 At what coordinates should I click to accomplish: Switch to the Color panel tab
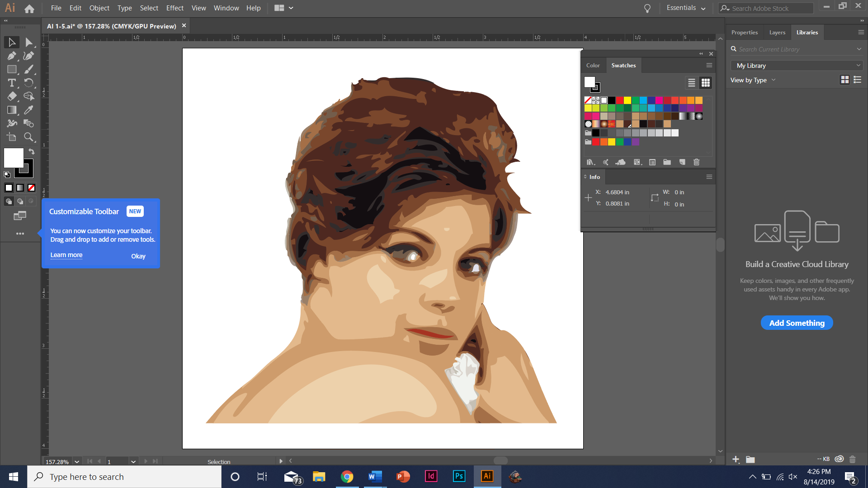point(593,66)
